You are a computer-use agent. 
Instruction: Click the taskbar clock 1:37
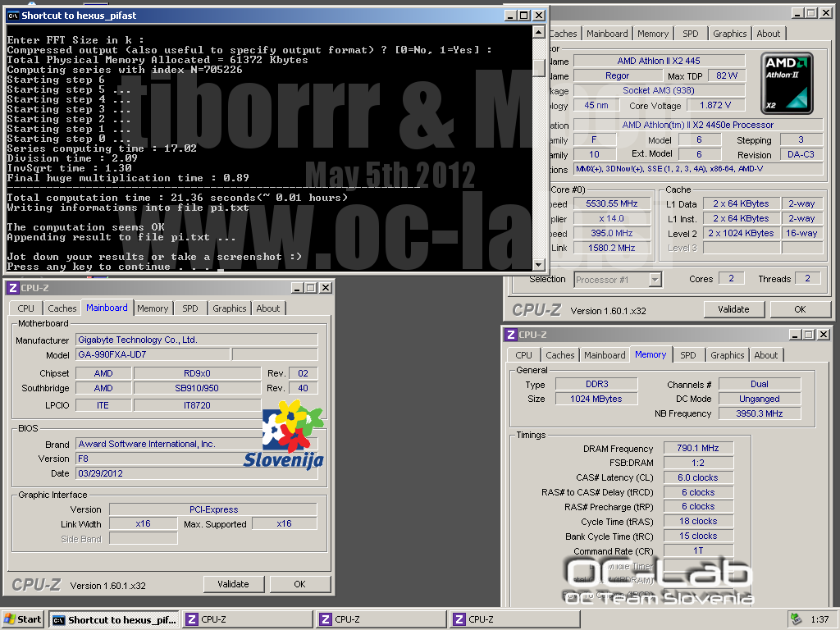pos(819,619)
